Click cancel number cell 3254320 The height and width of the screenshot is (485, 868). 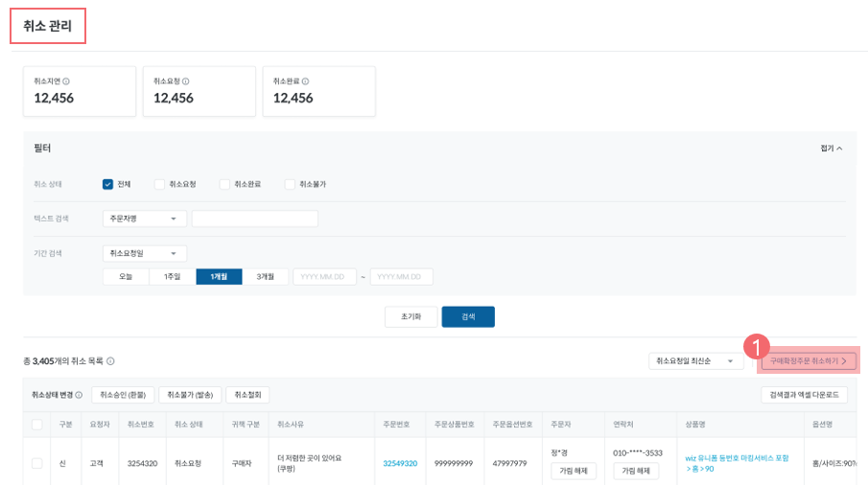tap(142, 463)
